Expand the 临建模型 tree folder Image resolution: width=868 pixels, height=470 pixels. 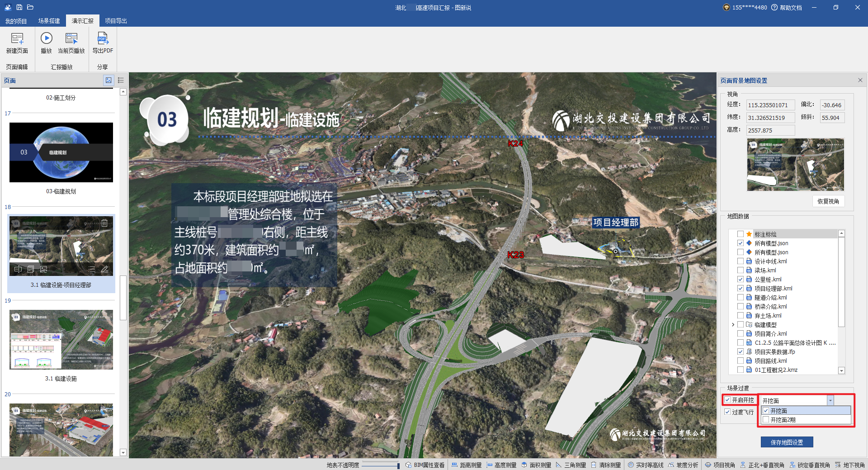[733, 325]
